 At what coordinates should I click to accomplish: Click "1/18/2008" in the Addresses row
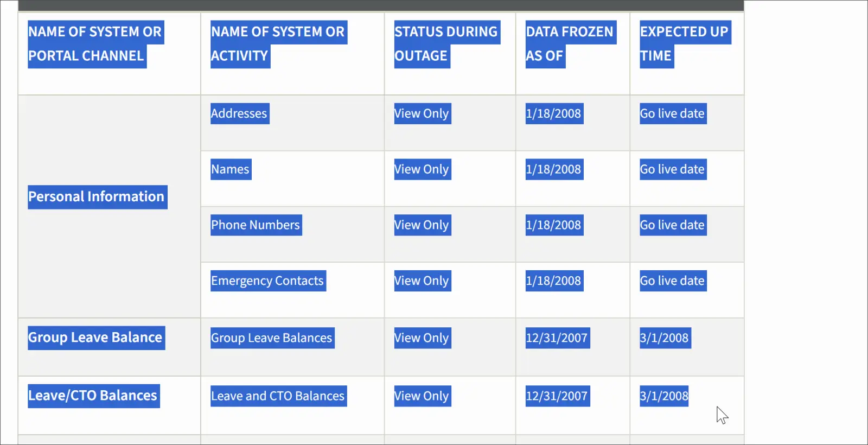pos(554,114)
